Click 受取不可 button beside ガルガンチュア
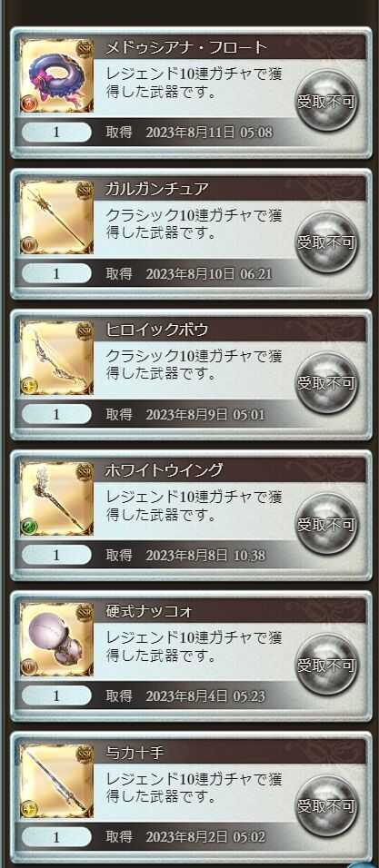The height and width of the screenshot is (868, 379). (327, 242)
